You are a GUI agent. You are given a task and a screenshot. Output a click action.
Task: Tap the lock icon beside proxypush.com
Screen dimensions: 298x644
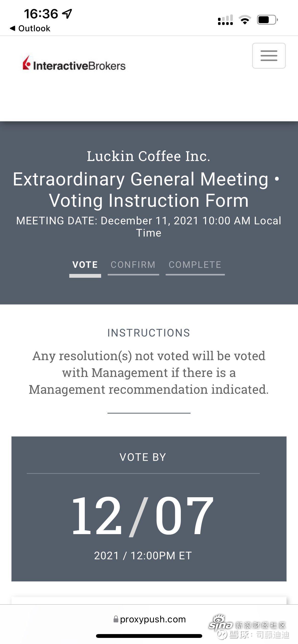[116, 619]
